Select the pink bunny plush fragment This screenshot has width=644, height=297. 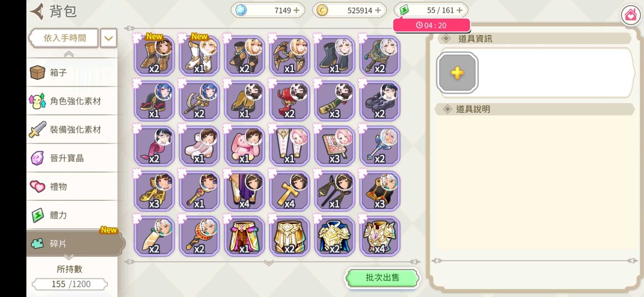pyautogui.click(x=244, y=146)
